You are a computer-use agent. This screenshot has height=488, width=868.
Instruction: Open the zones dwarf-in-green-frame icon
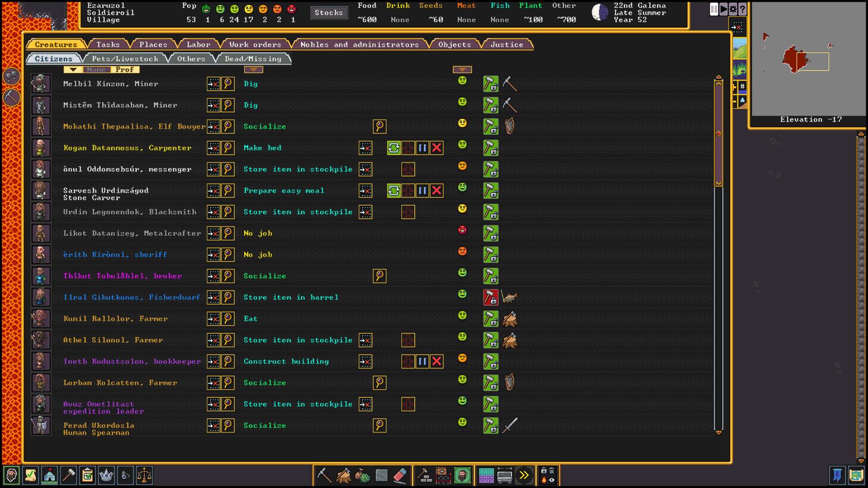click(462, 476)
